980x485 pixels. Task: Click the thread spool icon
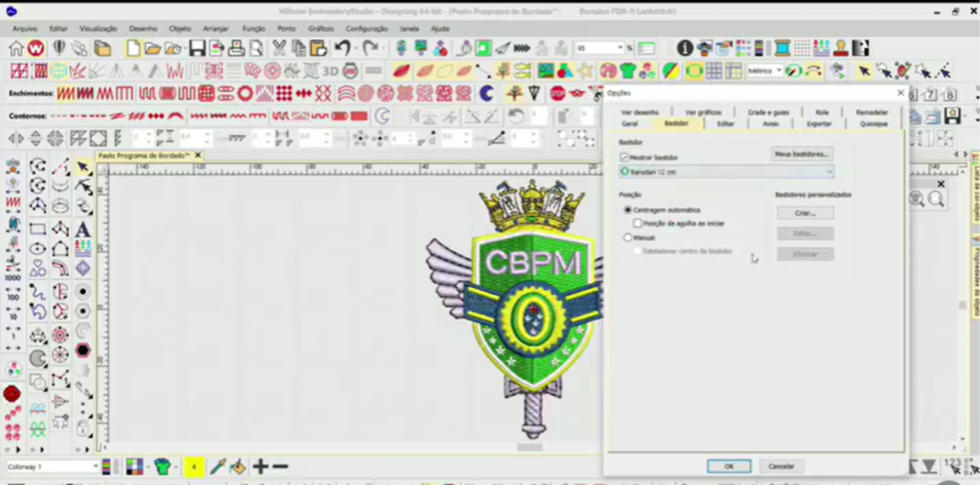coord(782,48)
